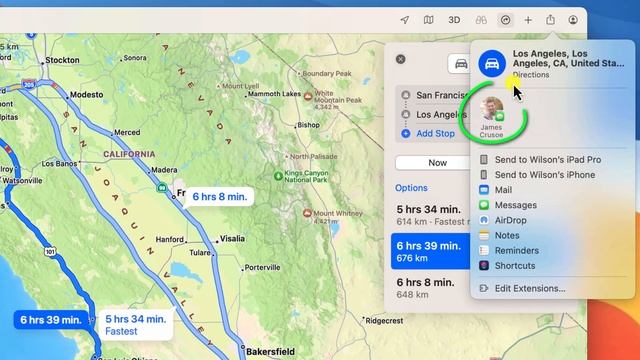Select the 6 hrs 39 min. 676 km route

[x=431, y=251]
